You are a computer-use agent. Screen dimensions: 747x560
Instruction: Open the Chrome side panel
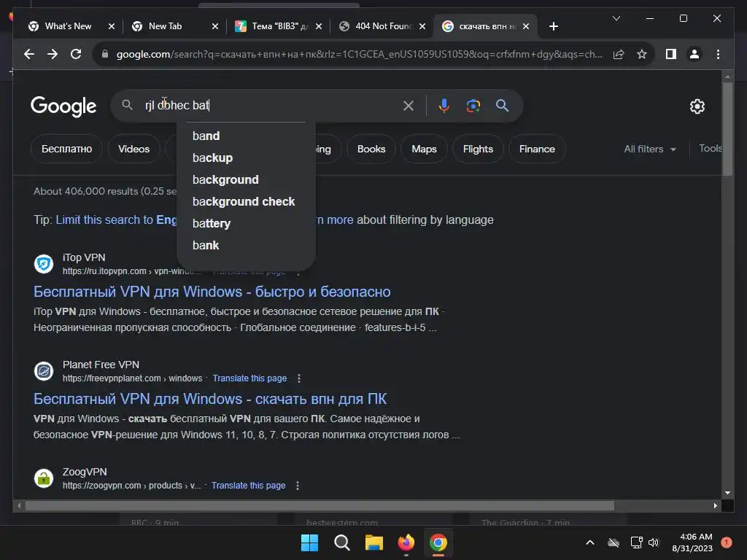tap(671, 54)
